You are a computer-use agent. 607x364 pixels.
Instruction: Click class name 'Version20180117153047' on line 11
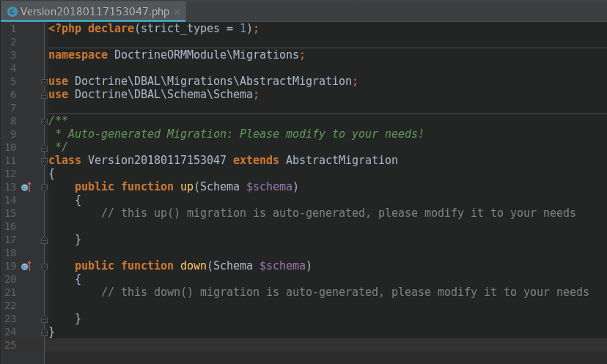(x=157, y=160)
